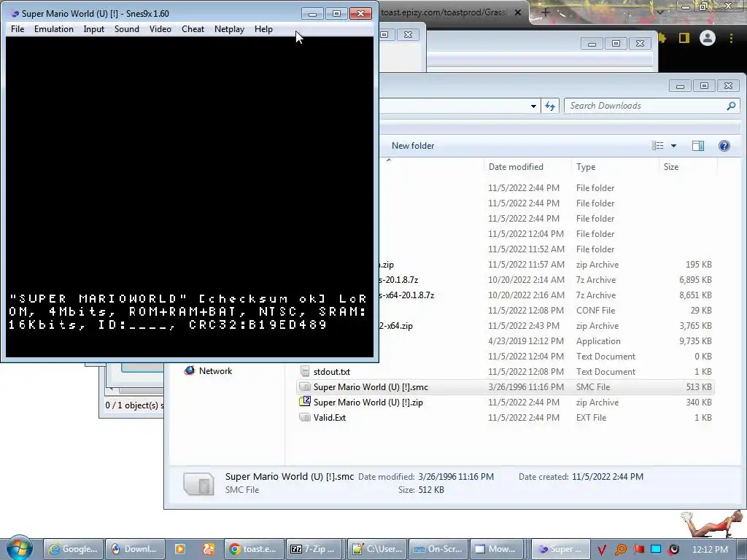This screenshot has width=747, height=560.
Task: Switch to C:\User... Notepad++ taskbar item
Action: click(x=378, y=549)
